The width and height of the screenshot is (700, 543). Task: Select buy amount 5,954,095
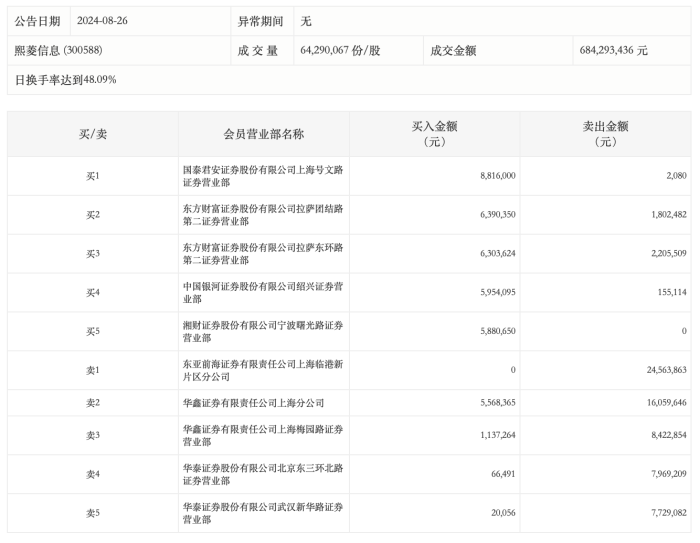click(498, 292)
